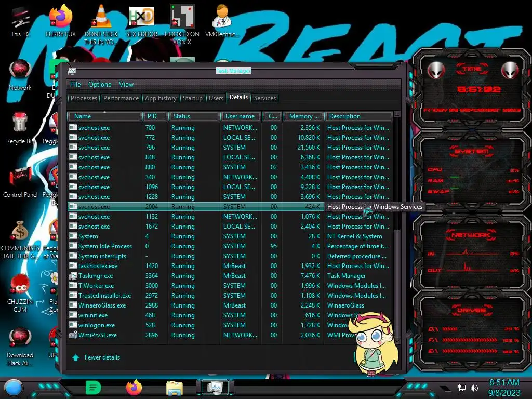
Task: Open the FURRY FUX Firefox shortcut
Action: (x=61, y=21)
